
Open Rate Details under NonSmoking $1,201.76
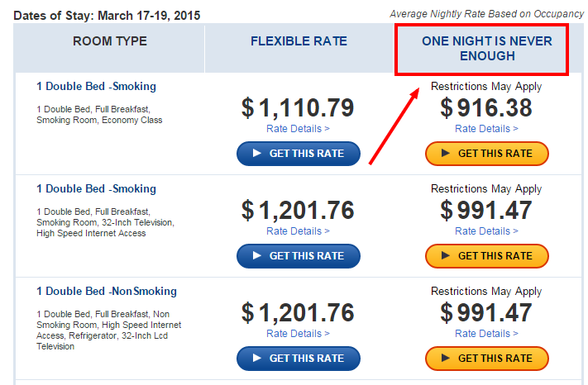coord(298,333)
